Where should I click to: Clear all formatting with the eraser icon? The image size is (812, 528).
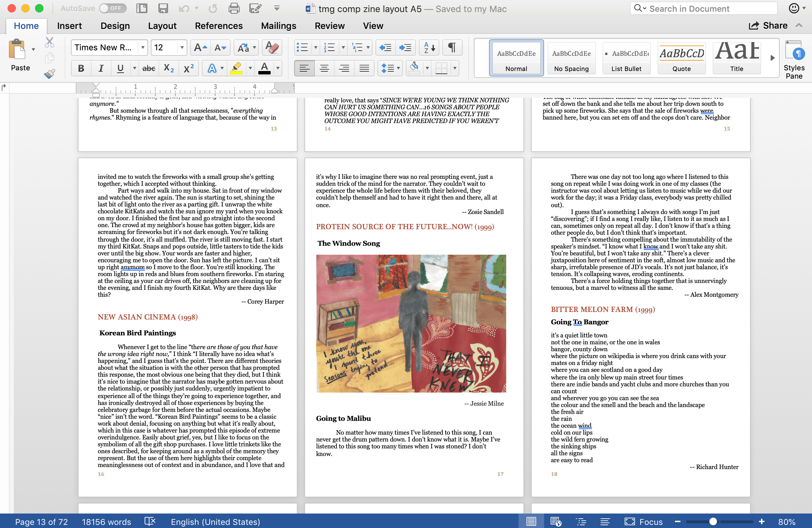coord(271,48)
